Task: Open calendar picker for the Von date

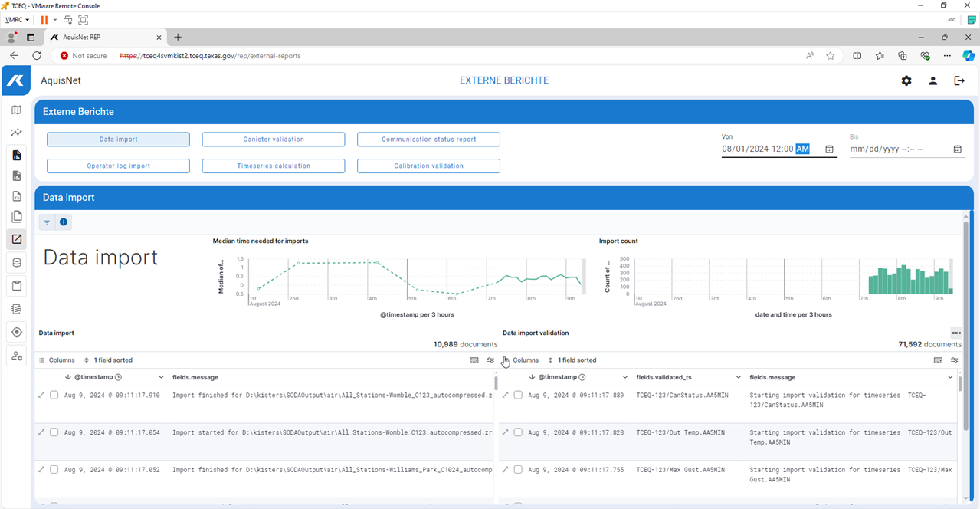Action: 829,149
